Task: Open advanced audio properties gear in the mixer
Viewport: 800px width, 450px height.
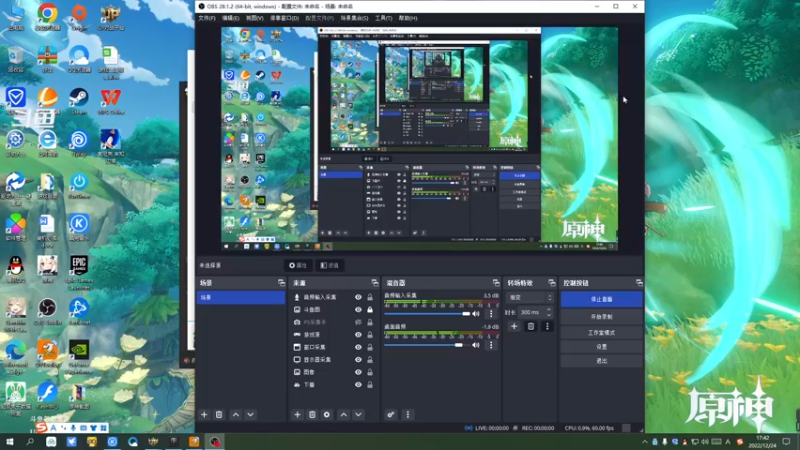Action: click(391, 415)
